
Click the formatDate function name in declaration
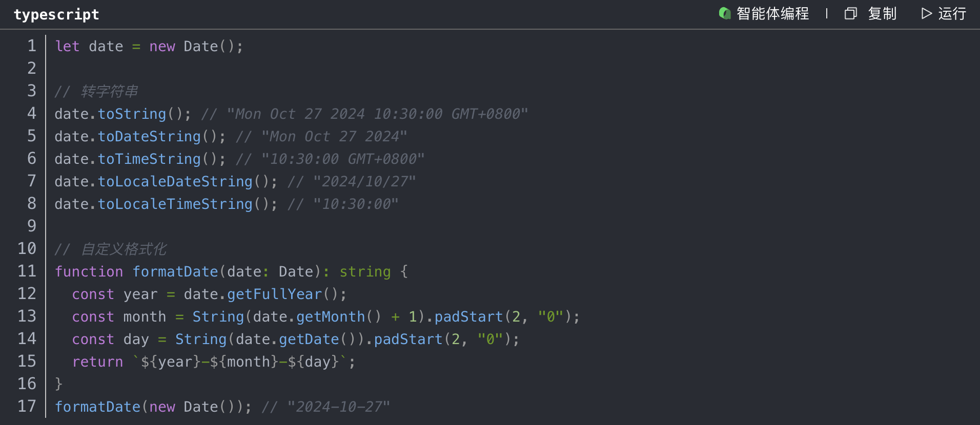point(175,271)
